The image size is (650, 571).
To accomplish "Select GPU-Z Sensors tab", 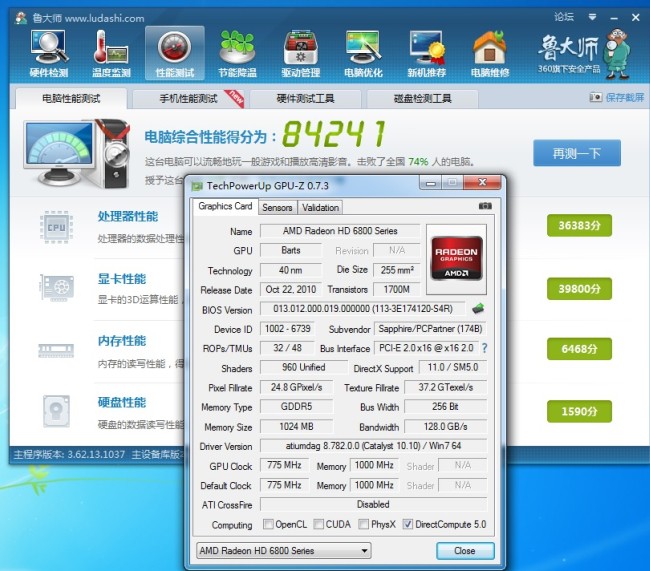I will coord(277,207).
